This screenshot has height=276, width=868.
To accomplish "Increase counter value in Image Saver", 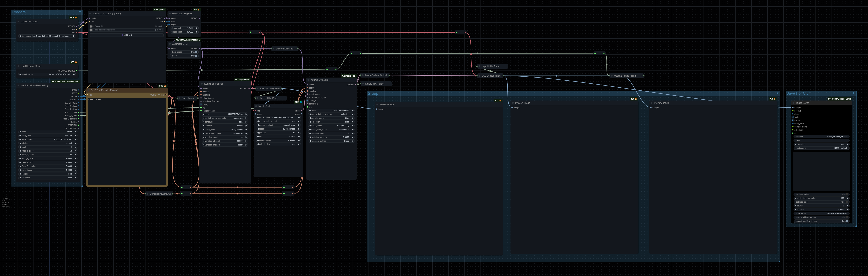I will click(x=847, y=206).
